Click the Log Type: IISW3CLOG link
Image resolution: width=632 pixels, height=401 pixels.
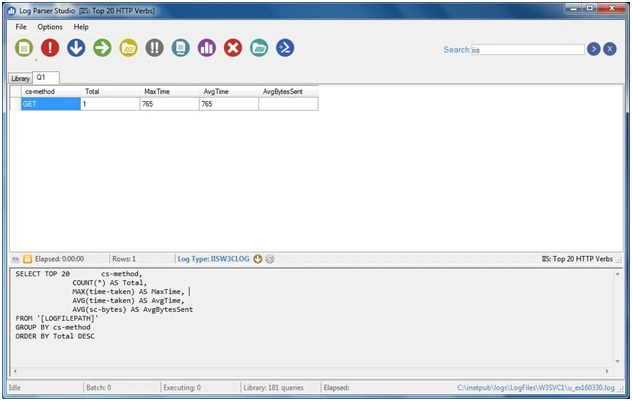point(214,259)
